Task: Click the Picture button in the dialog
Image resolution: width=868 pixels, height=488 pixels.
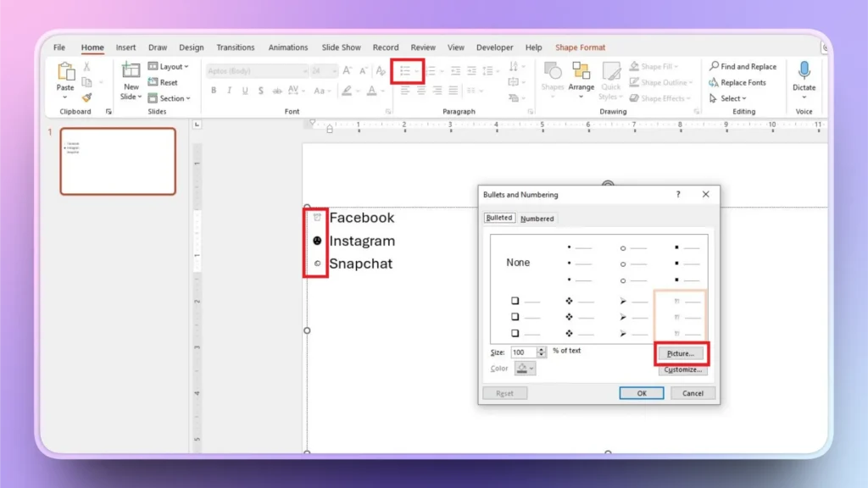Action: pyautogui.click(x=682, y=352)
